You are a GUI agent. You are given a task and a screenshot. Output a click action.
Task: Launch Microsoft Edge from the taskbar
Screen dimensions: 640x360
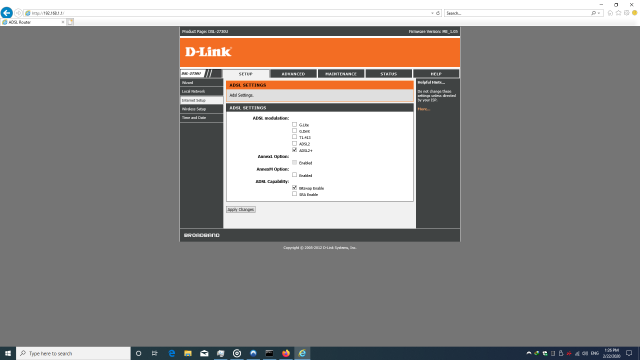[x=171, y=353]
